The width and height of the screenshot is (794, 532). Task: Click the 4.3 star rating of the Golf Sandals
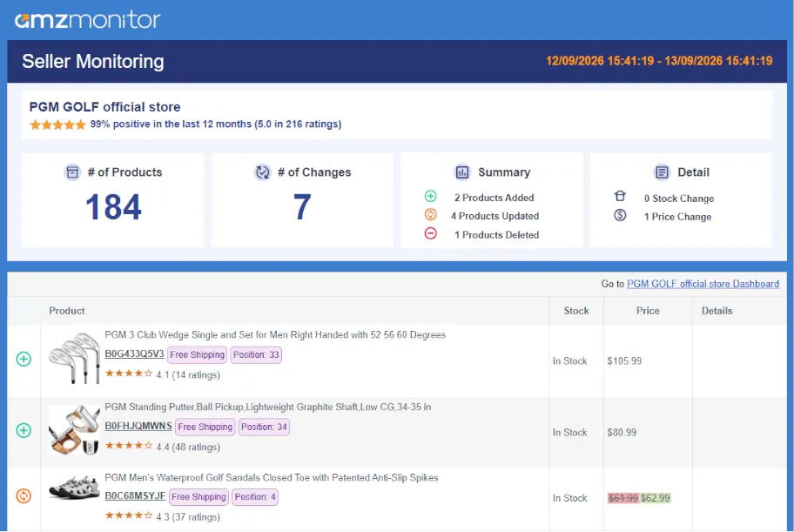129,515
